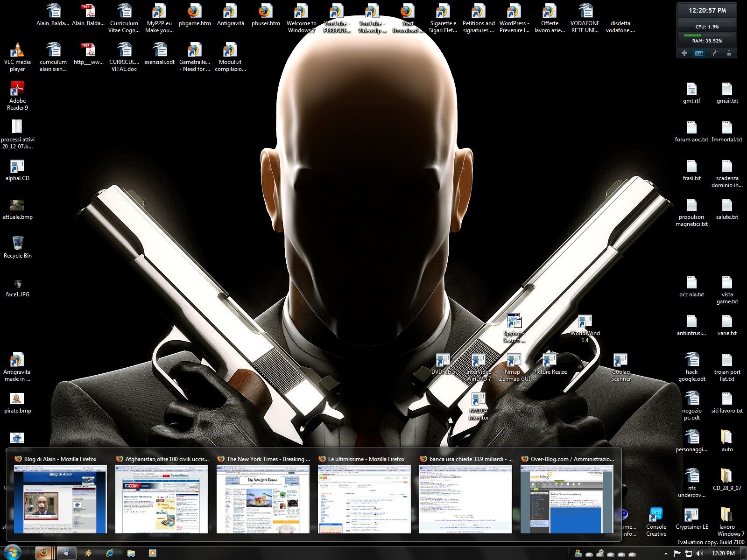
Task: Open the Recycle Bin
Action: click(17, 247)
